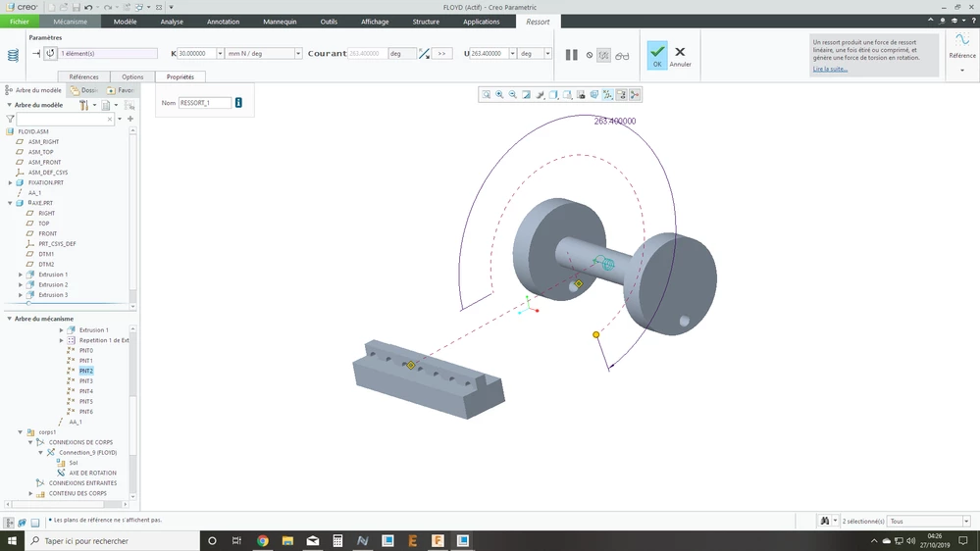The height and width of the screenshot is (551, 980).
Task: Open the Lire la suite link
Action: point(830,69)
